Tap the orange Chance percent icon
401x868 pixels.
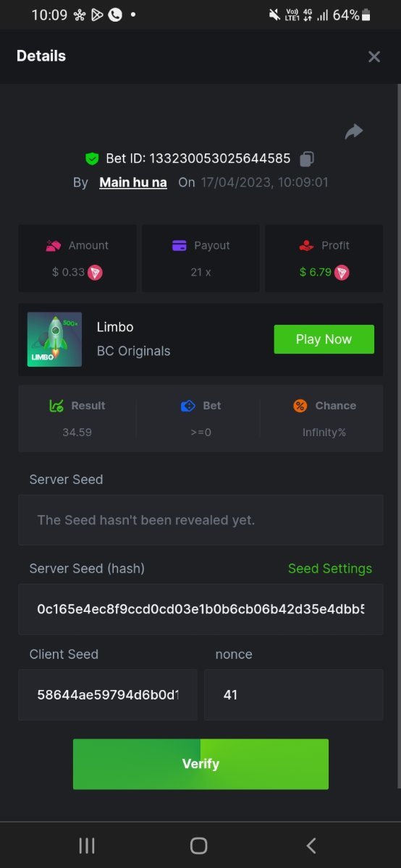click(300, 406)
